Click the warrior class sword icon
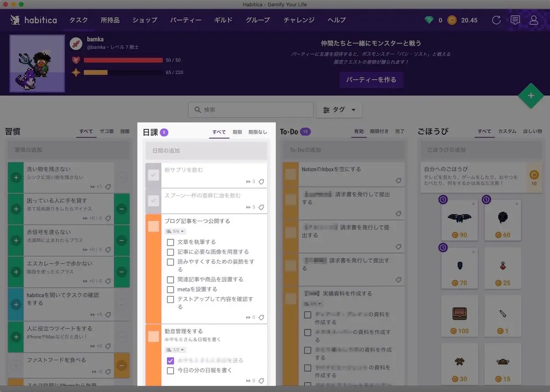The image size is (550, 392). tap(76, 44)
